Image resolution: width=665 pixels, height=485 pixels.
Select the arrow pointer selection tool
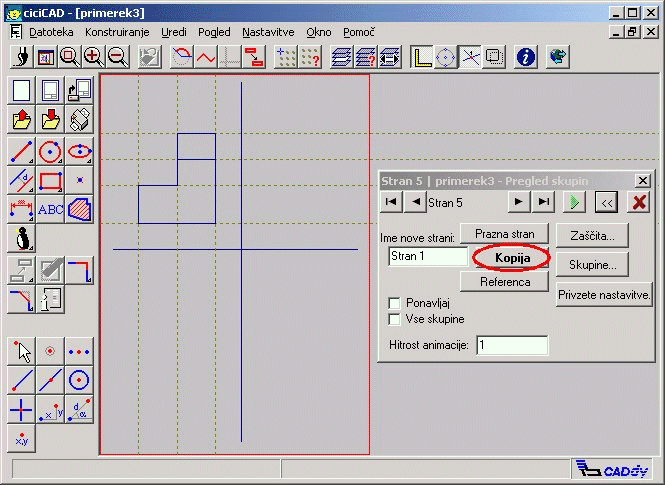(x=21, y=351)
